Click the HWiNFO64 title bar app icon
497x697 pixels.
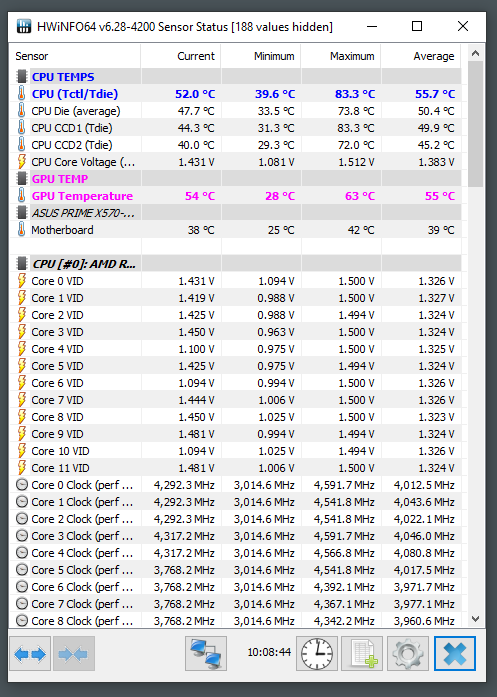click(24, 26)
